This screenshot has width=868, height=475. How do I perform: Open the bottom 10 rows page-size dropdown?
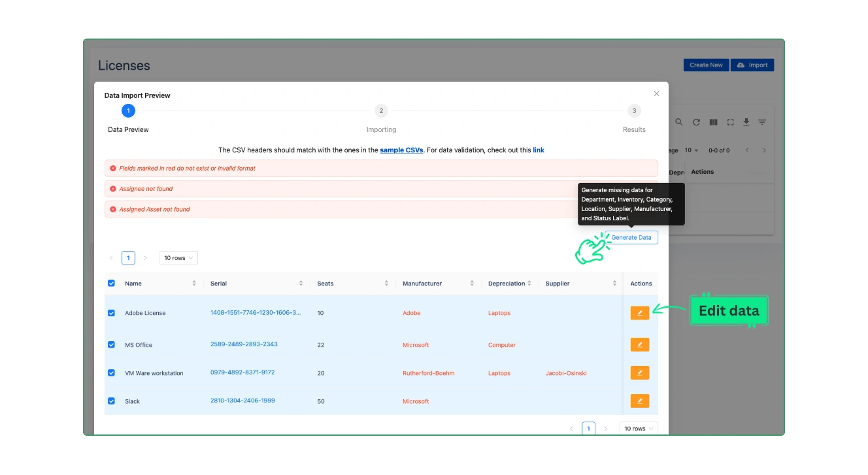point(638,429)
